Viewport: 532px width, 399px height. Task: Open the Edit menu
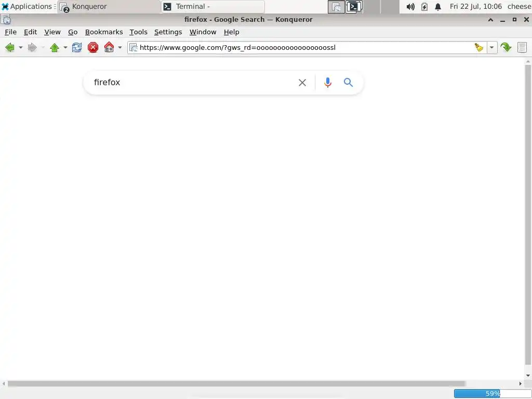click(x=30, y=32)
